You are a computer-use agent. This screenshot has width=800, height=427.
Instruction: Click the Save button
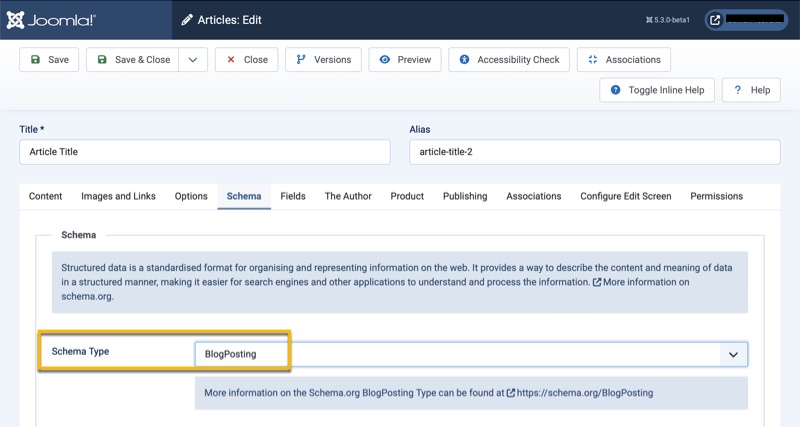click(x=49, y=60)
